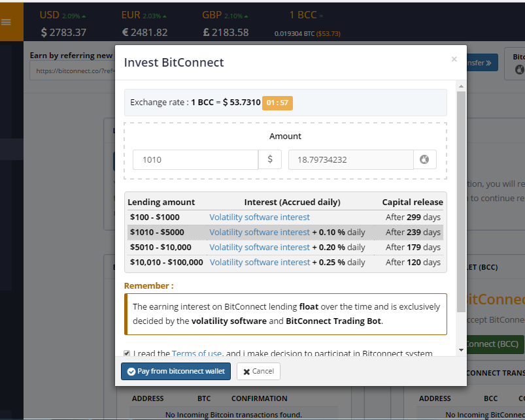The width and height of the screenshot is (525, 420).
Task: Click the dialog vertical scrollbar thumb
Action: [461, 201]
